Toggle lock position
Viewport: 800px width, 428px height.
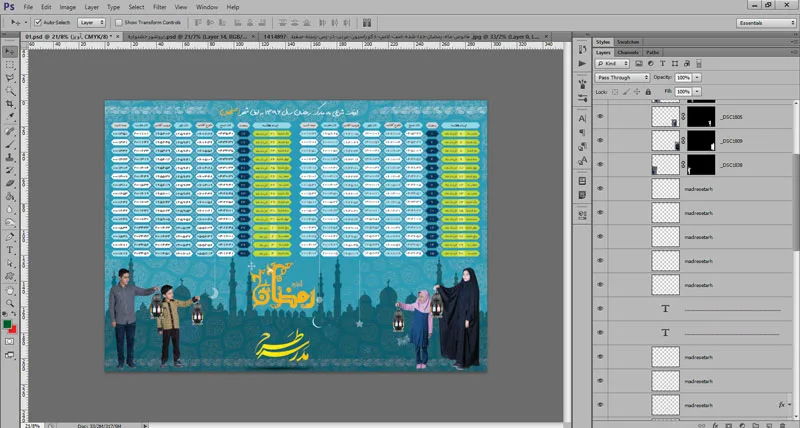[637, 92]
